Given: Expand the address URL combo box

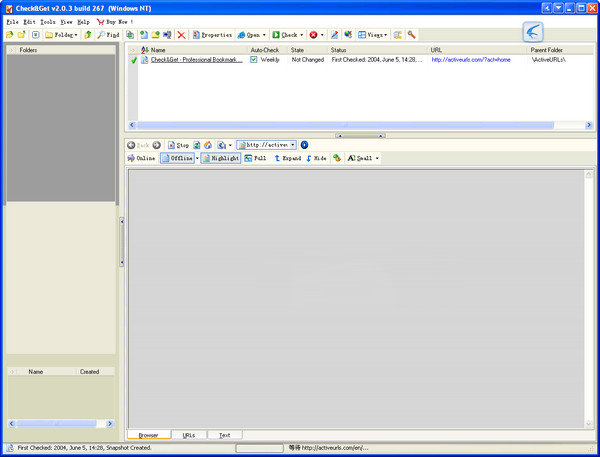Looking at the screenshot, I should click(292, 145).
